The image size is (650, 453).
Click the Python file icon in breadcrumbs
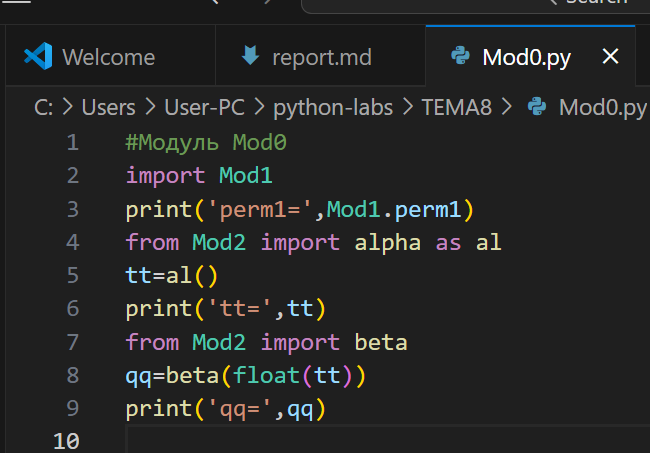(536, 107)
